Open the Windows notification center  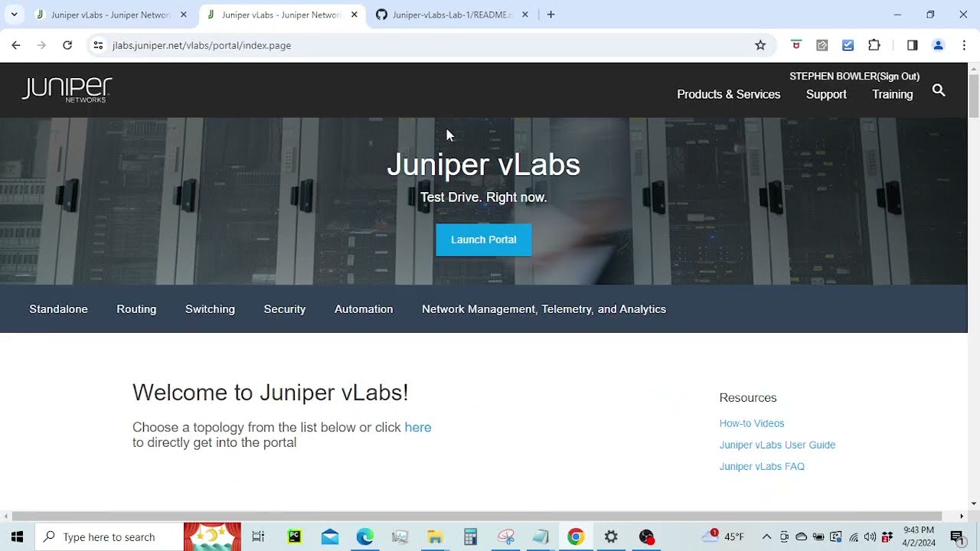pyautogui.click(x=957, y=536)
